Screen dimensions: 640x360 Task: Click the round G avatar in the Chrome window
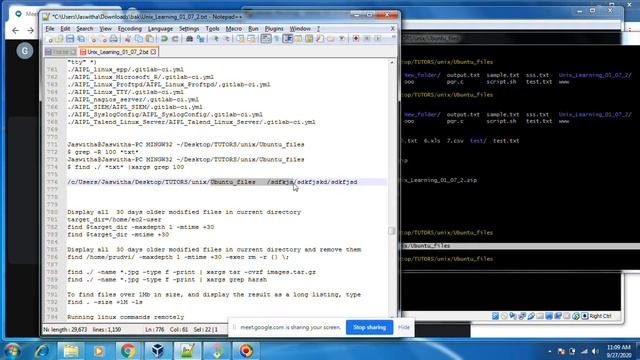25,51
